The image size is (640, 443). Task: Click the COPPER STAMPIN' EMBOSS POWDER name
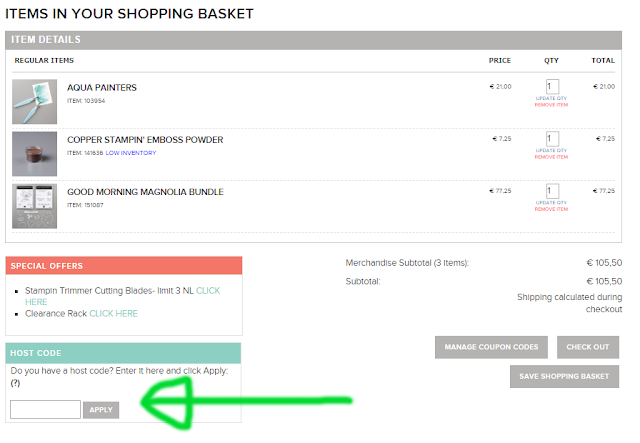[x=145, y=140]
